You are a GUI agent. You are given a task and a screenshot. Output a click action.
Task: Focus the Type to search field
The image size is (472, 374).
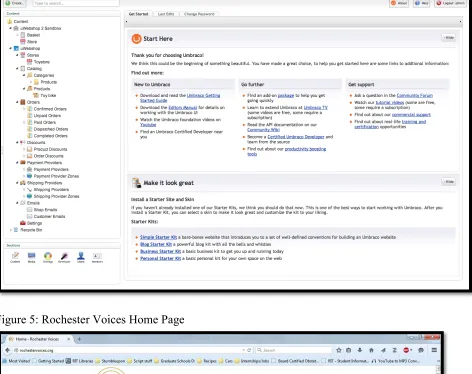(76, 3)
